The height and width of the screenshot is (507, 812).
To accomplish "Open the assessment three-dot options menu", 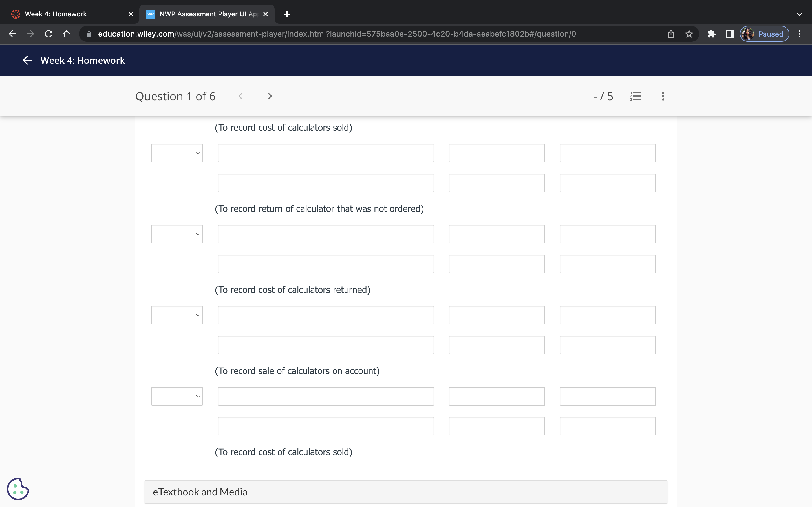I will tap(663, 96).
